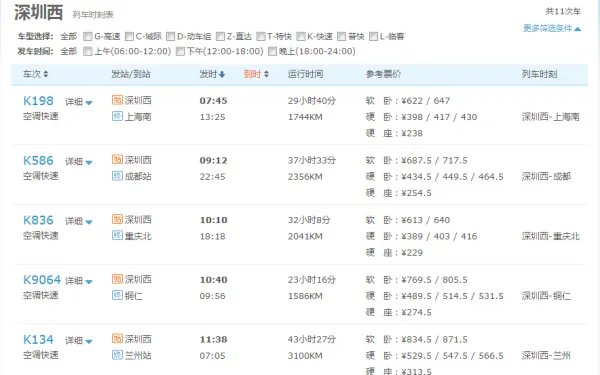This screenshot has height=375, width=600.
Task: Expand 详细 details for train K9064
Action: [78, 281]
